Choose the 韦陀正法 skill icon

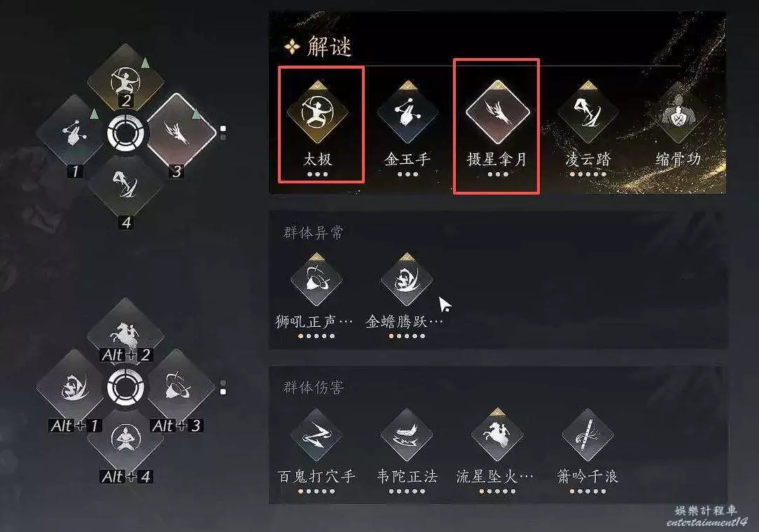pyautogui.click(x=407, y=435)
